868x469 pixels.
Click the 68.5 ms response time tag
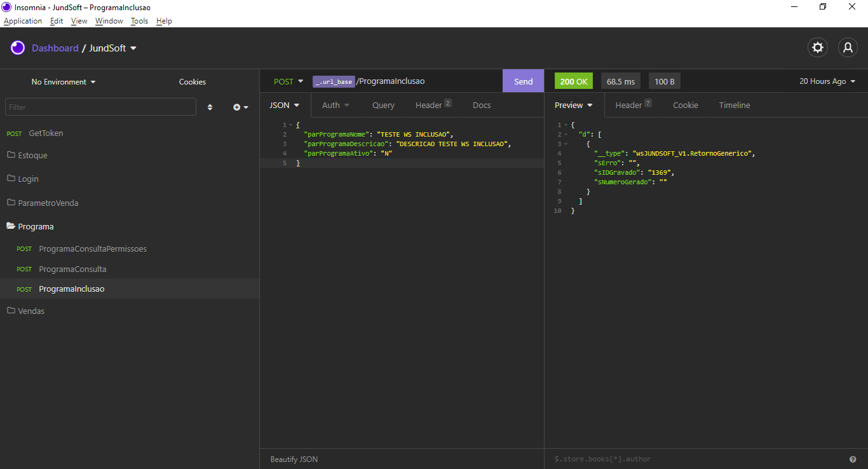point(621,81)
